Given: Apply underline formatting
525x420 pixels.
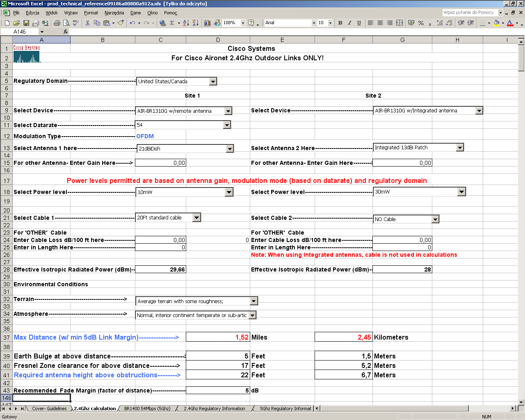Looking at the screenshot, I should [x=359, y=23].
